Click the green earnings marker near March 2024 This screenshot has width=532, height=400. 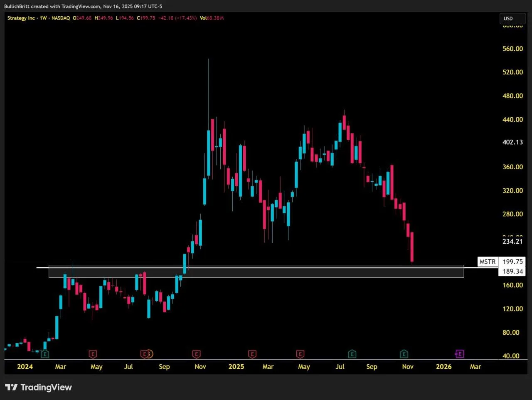(x=45, y=354)
